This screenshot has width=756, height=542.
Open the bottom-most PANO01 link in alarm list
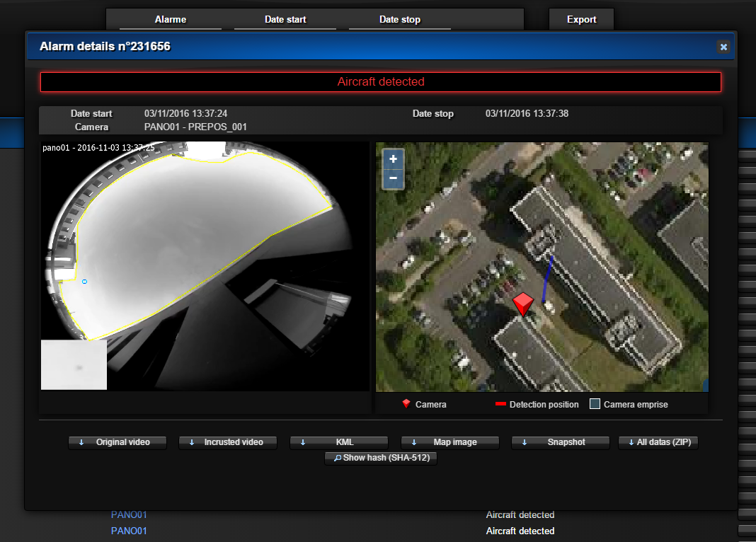point(129,531)
